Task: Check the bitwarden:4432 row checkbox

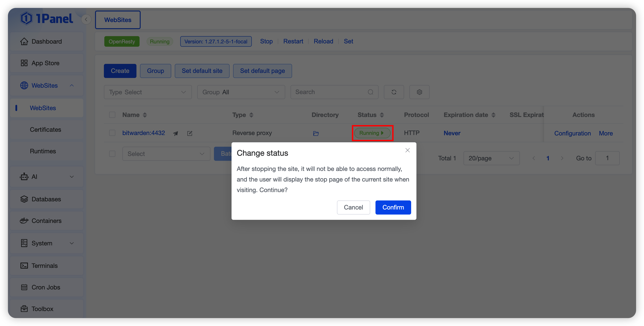Action: click(112, 133)
